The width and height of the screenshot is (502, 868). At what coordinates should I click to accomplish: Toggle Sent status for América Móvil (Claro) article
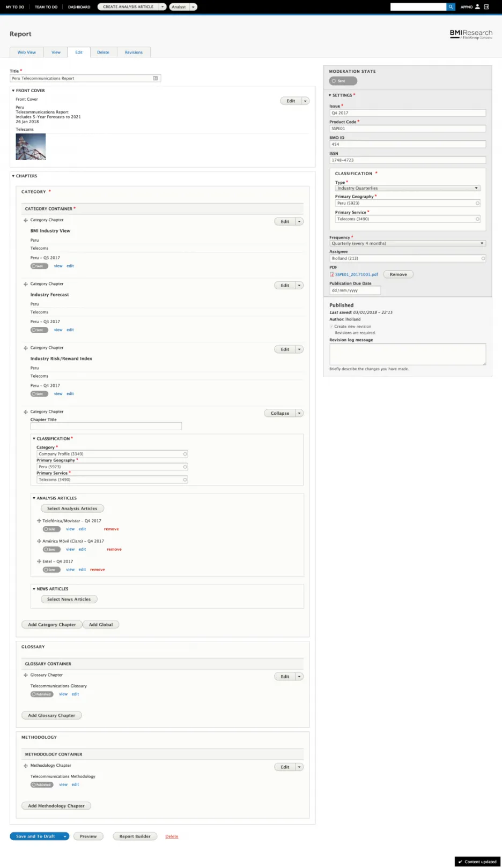(51, 549)
